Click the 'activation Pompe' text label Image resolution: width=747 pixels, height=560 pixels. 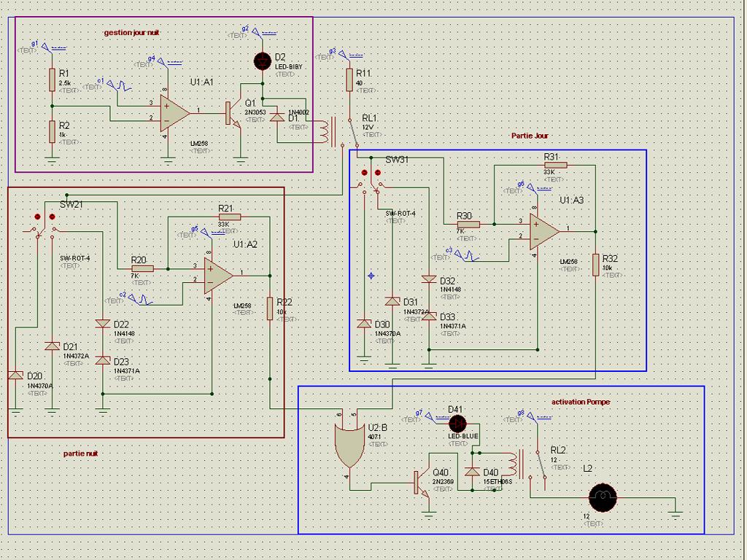[580, 402]
